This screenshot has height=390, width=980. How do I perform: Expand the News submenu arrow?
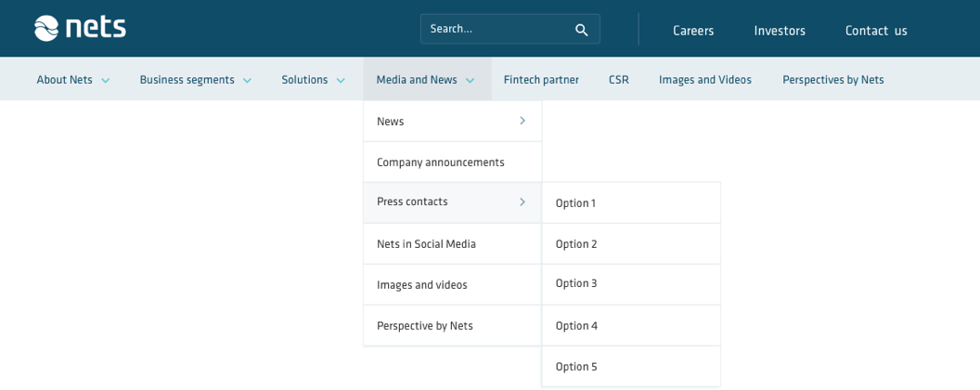click(522, 121)
